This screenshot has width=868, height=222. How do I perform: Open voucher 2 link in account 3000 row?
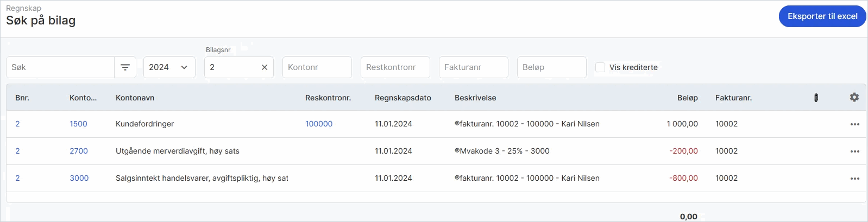pyautogui.click(x=17, y=178)
